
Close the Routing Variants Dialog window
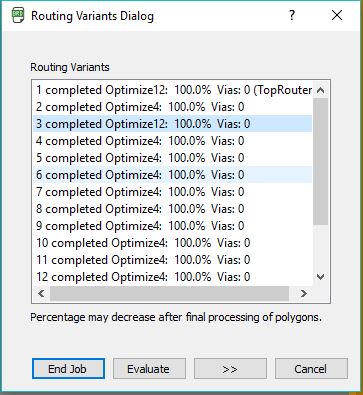point(337,15)
